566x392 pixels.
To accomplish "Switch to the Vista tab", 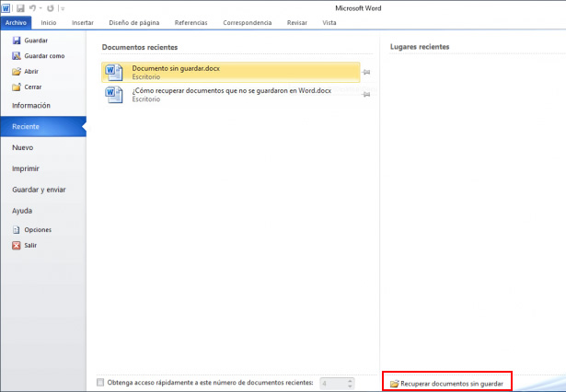I will pyautogui.click(x=329, y=22).
